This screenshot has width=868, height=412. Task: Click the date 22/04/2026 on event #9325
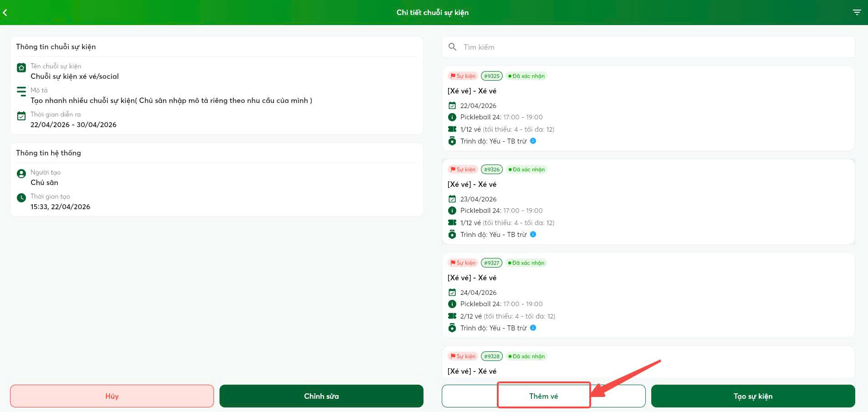click(478, 106)
